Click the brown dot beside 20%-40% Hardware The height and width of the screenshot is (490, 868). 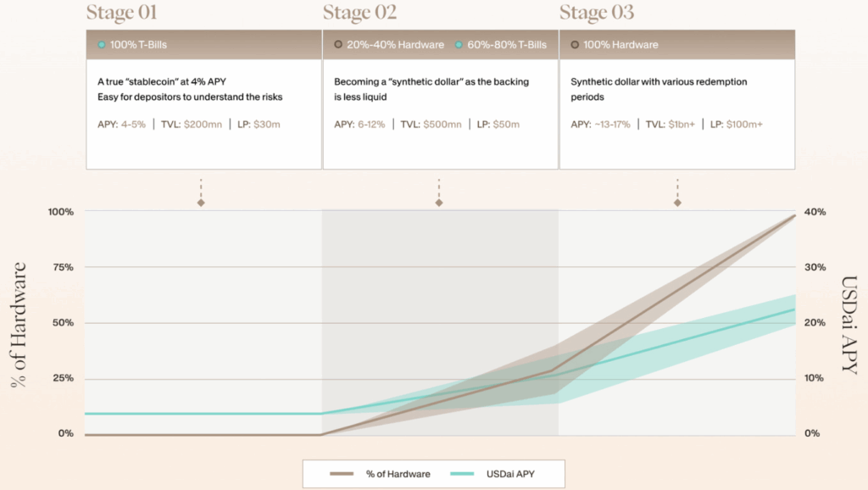pyautogui.click(x=338, y=45)
